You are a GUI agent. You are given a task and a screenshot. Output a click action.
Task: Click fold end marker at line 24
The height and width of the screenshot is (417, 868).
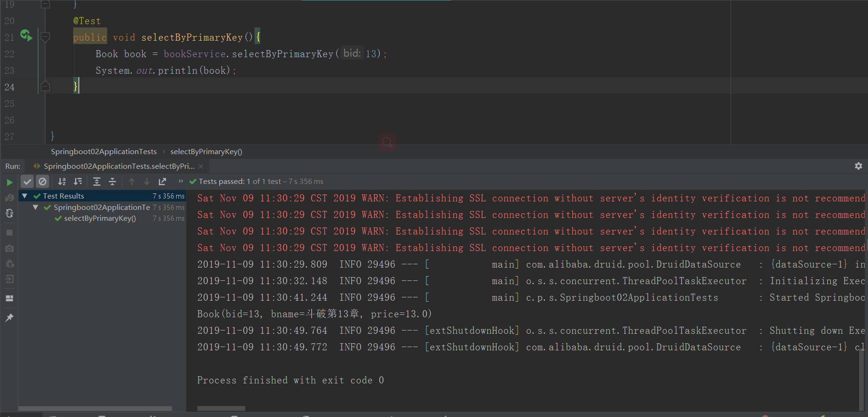point(45,86)
